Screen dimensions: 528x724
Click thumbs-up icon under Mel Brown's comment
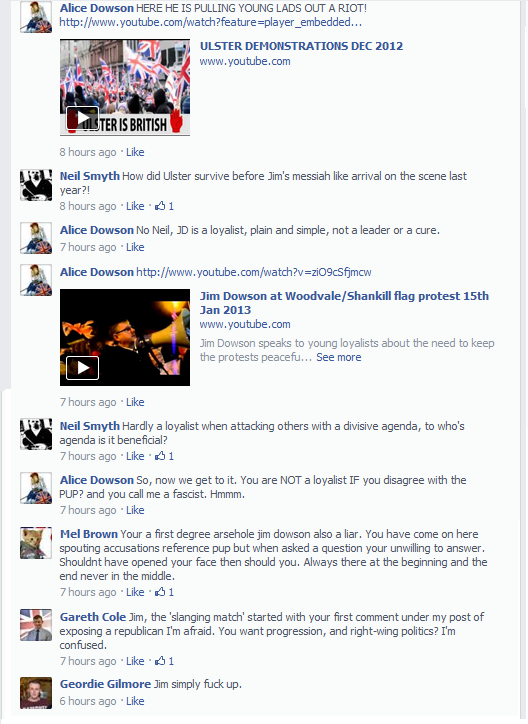160,592
